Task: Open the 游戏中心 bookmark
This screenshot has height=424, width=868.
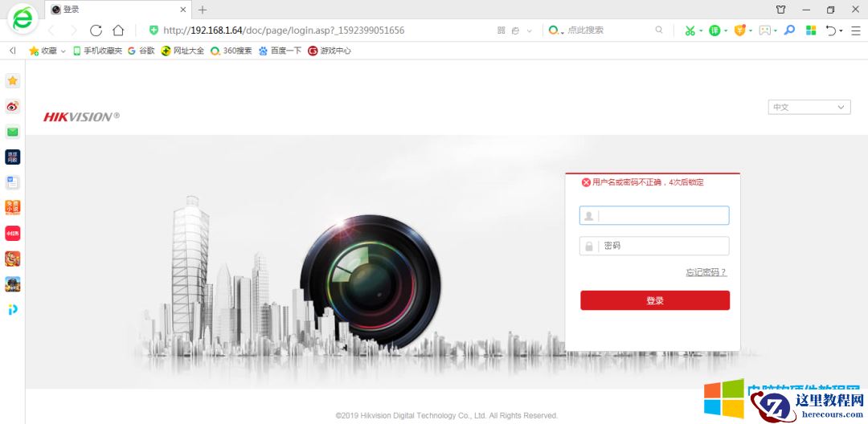Action: (x=330, y=51)
